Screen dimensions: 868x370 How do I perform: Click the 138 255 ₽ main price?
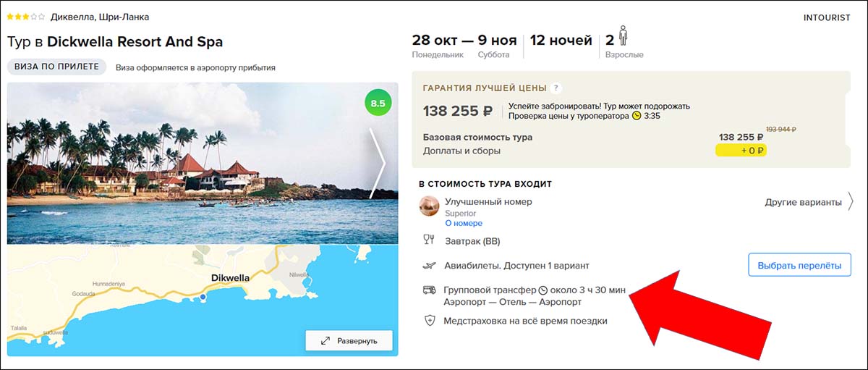coord(458,111)
